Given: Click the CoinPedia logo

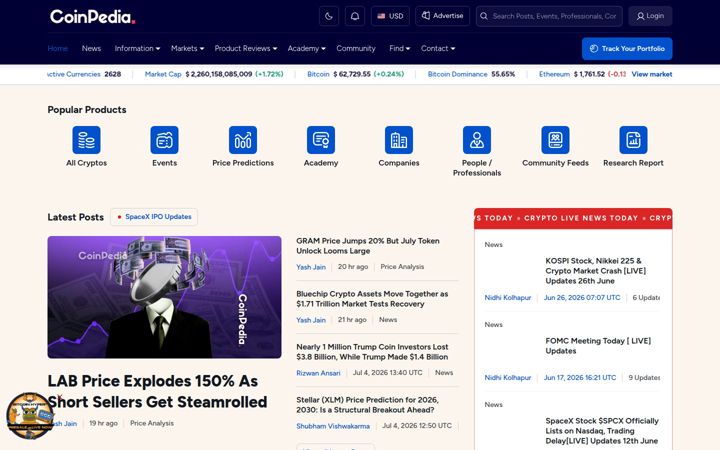Looking at the screenshot, I should (x=92, y=17).
